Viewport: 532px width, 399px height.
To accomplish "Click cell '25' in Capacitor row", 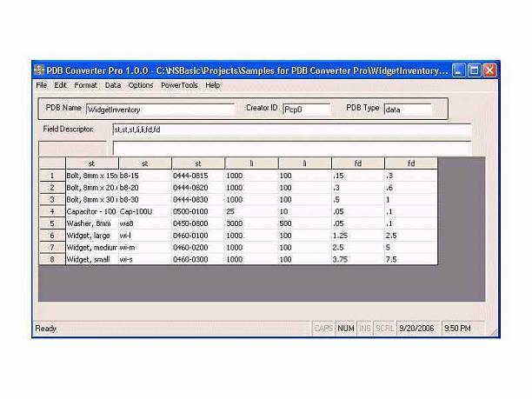I will click(252, 212).
